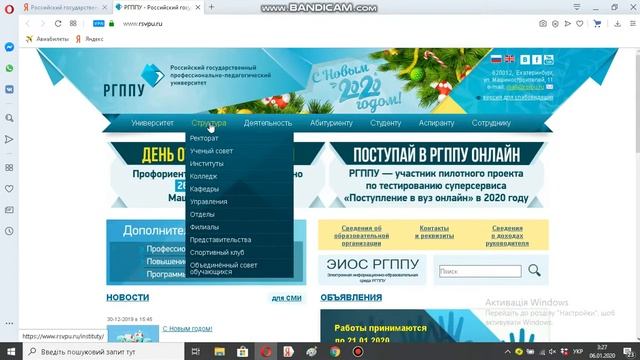
Task: Reload the current page
Action: click(58, 24)
